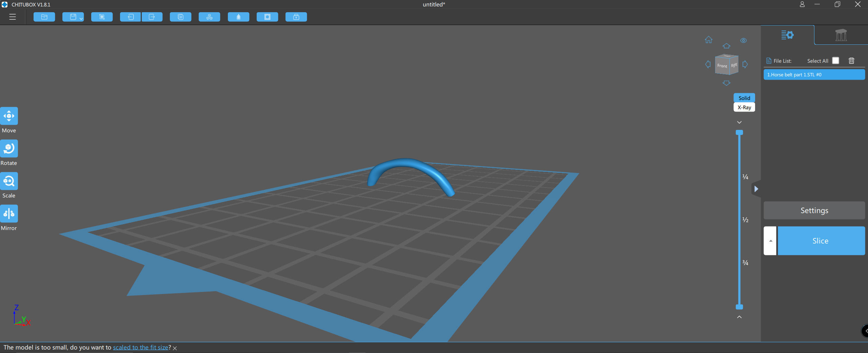Reset view with the home icon
The width and height of the screenshot is (868, 353).
point(709,40)
